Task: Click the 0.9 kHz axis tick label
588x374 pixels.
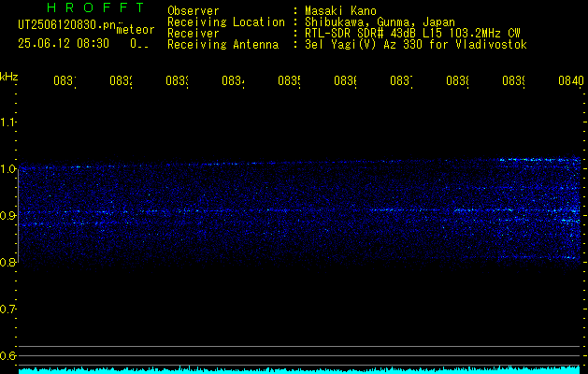Action: pos(7,215)
